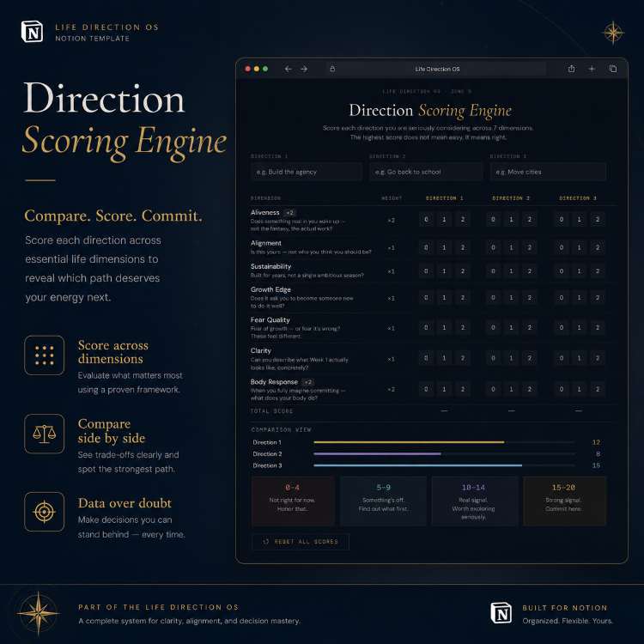Click the compass rose in footer
Viewport: 644px width, 644px height.
pos(38,613)
